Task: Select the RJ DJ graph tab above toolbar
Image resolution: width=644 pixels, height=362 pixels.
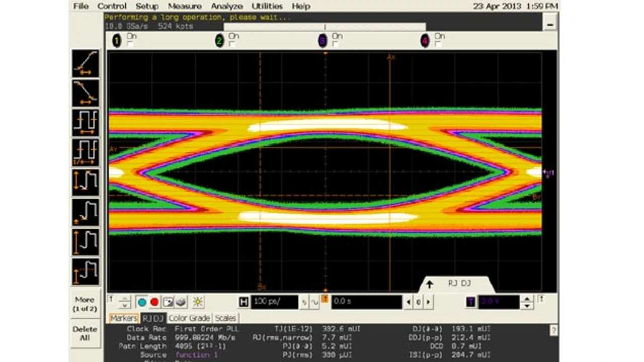Action: (x=458, y=284)
